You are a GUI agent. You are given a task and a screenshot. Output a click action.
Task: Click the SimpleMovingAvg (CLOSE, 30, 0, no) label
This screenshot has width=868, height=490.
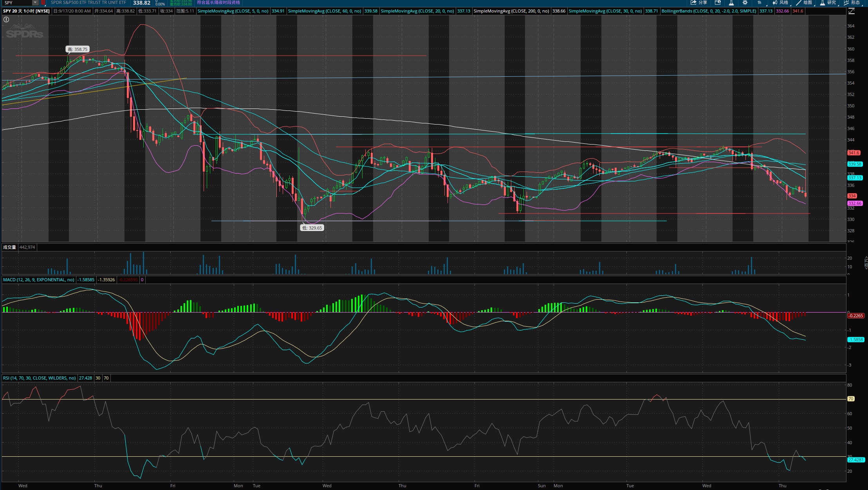click(x=605, y=11)
